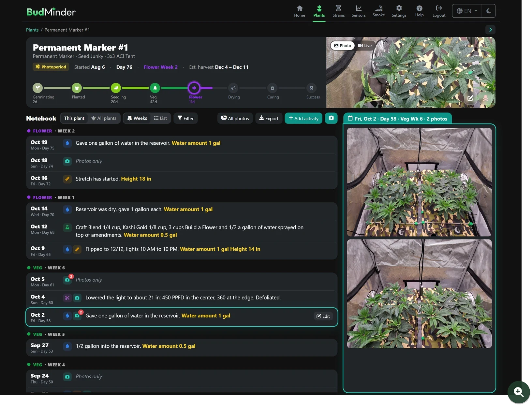This screenshot has height=406, width=532.
Task: Click the scissors icon on Oct 4 entry
Action: (67, 298)
